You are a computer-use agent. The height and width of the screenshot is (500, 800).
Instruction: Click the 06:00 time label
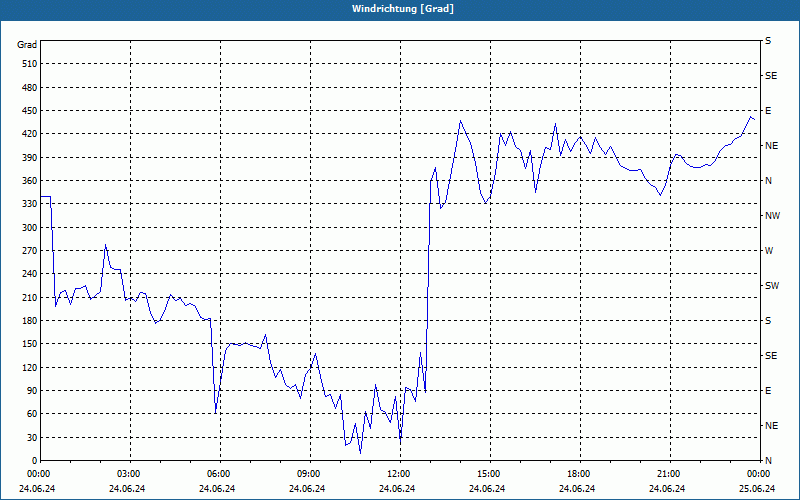coord(220,473)
